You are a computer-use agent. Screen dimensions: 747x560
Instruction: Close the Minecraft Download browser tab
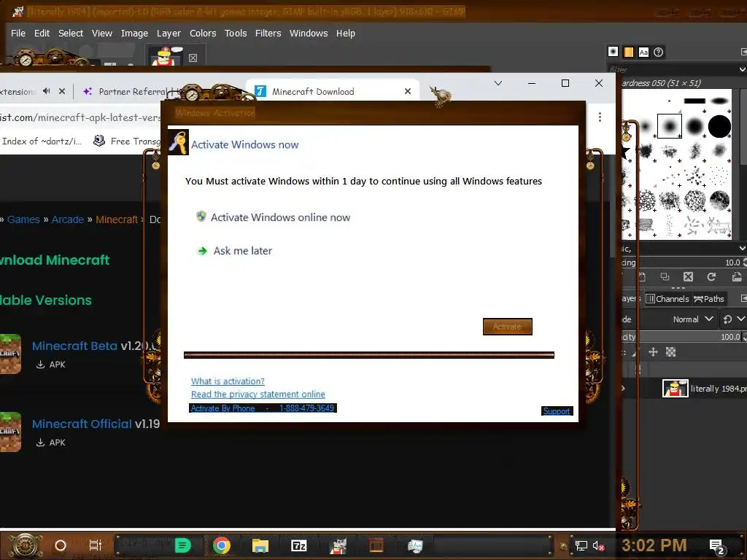tap(408, 91)
